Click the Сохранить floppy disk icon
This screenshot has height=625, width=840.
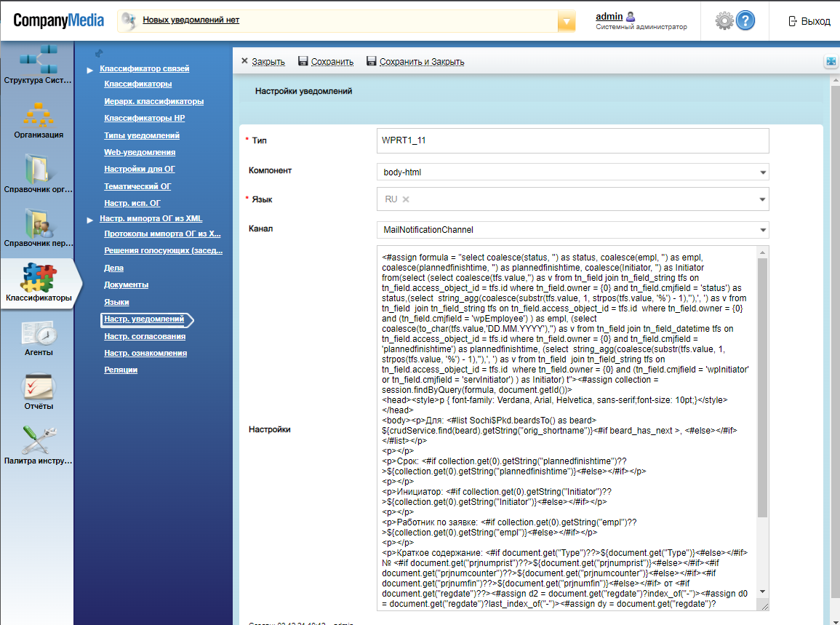tap(303, 61)
